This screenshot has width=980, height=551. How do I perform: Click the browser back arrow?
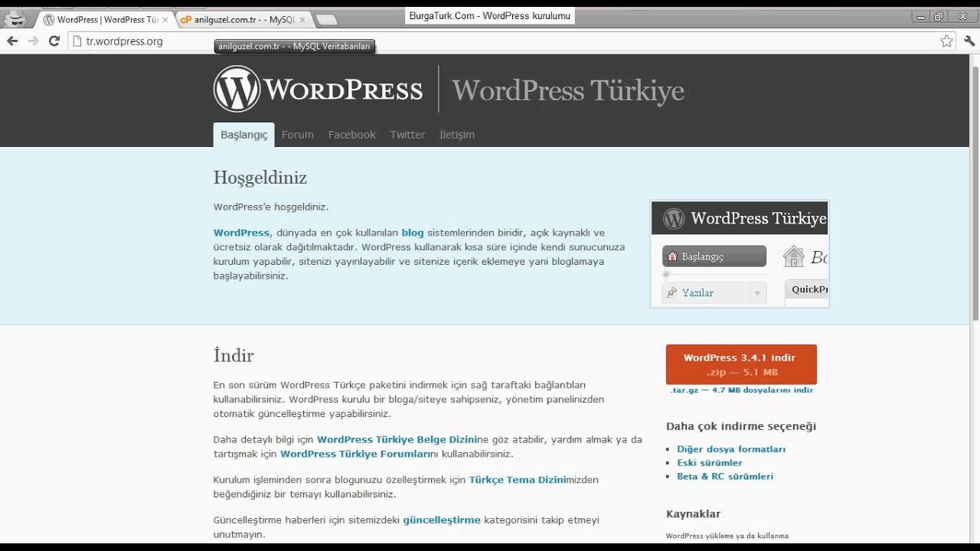[13, 41]
